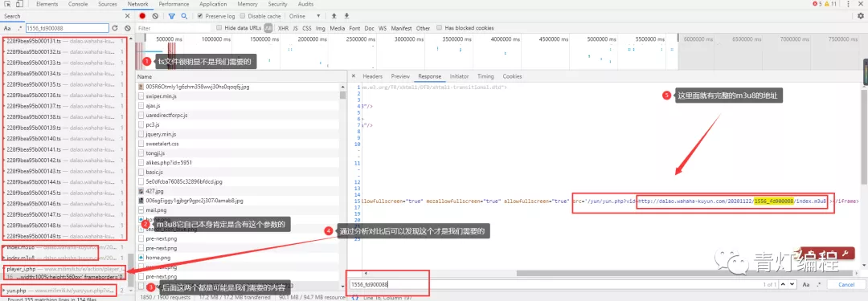868x301 pixels.
Task: Click the export HAR download arrow
Action: coord(346,16)
